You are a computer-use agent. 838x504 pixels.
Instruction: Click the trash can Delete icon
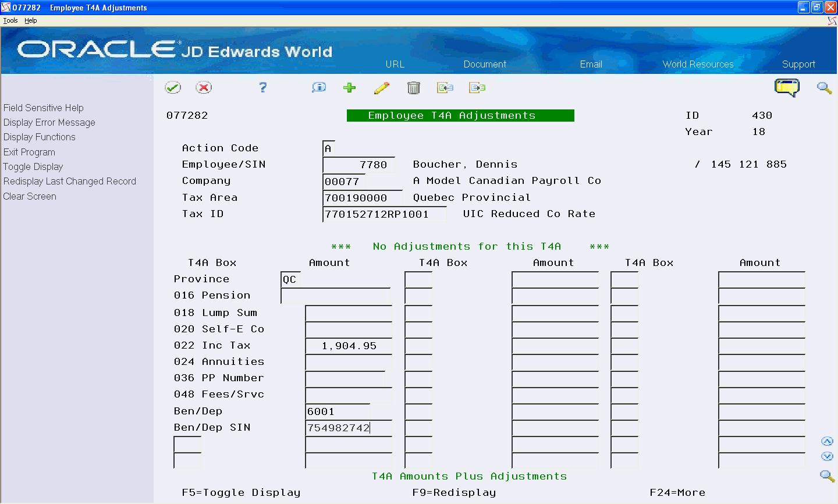[414, 87]
